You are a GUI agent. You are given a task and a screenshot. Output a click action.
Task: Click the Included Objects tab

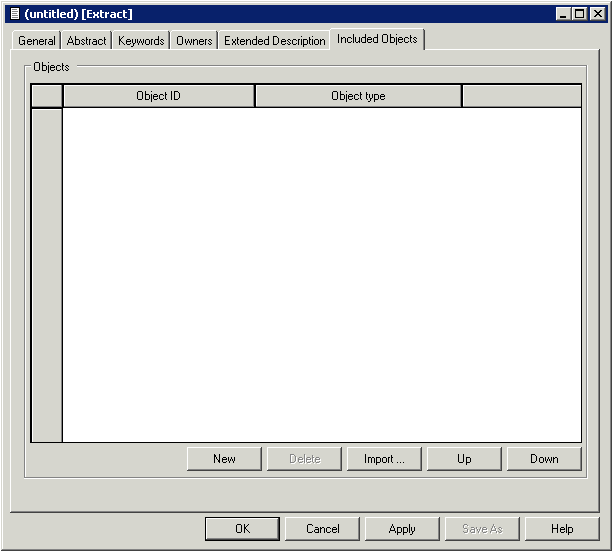pos(377,39)
